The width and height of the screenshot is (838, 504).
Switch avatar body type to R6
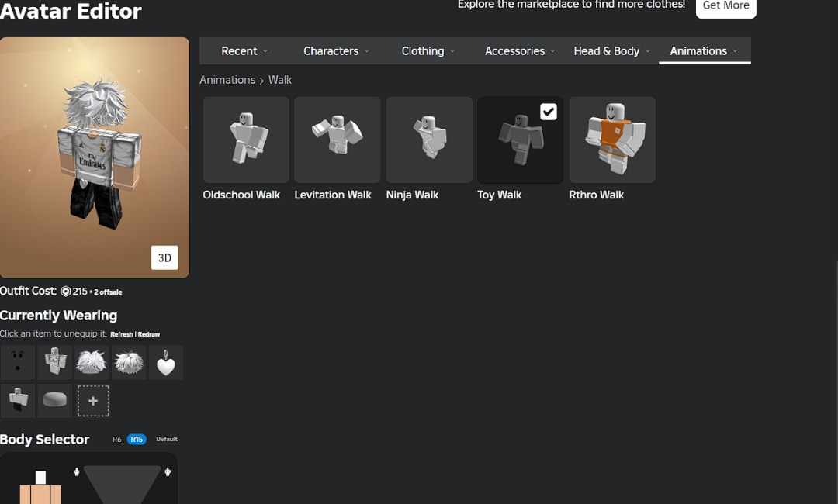click(x=116, y=439)
